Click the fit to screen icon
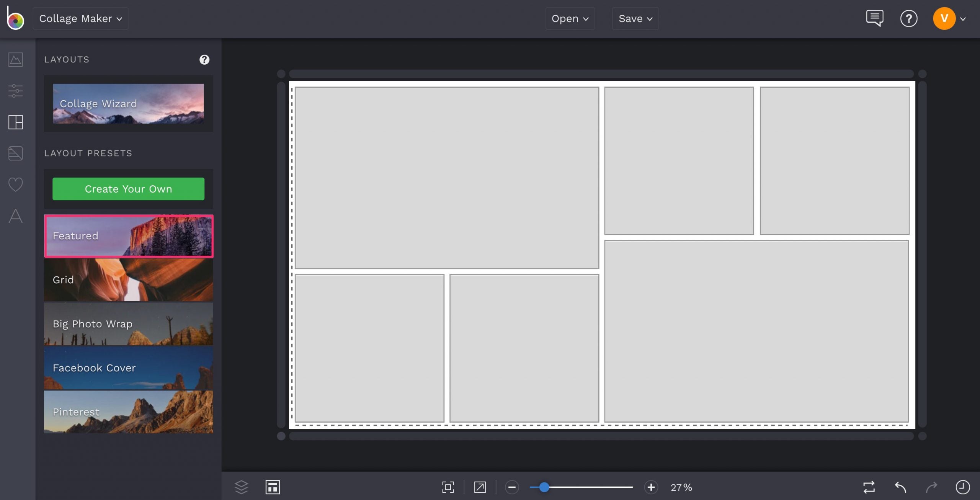Viewport: 980px width, 500px height. [448, 487]
